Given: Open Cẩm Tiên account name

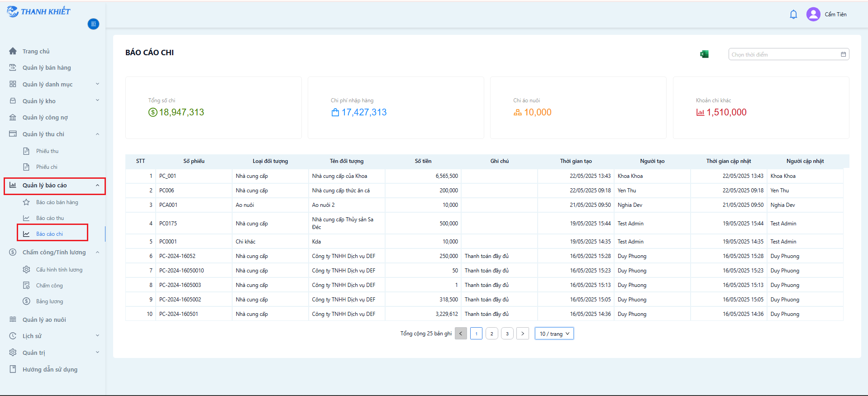Looking at the screenshot, I should pos(835,14).
